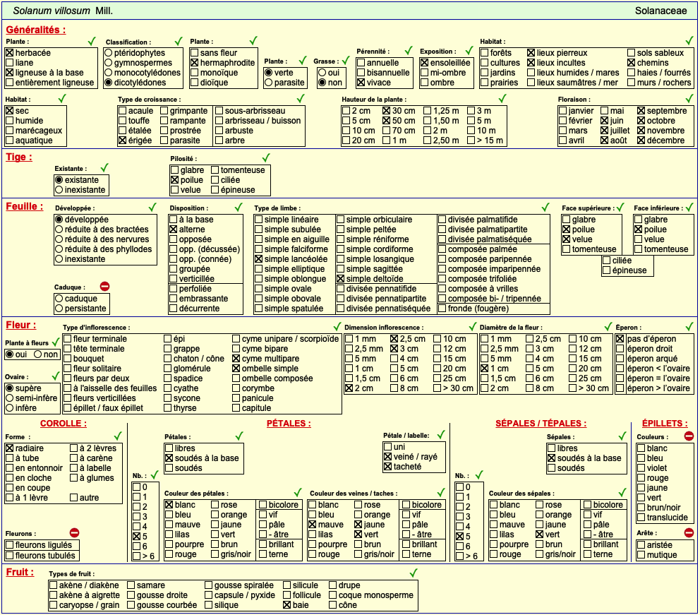Select the inexistante radio under Tige
This screenshot has width=700, height=615.
pos(59,190)
